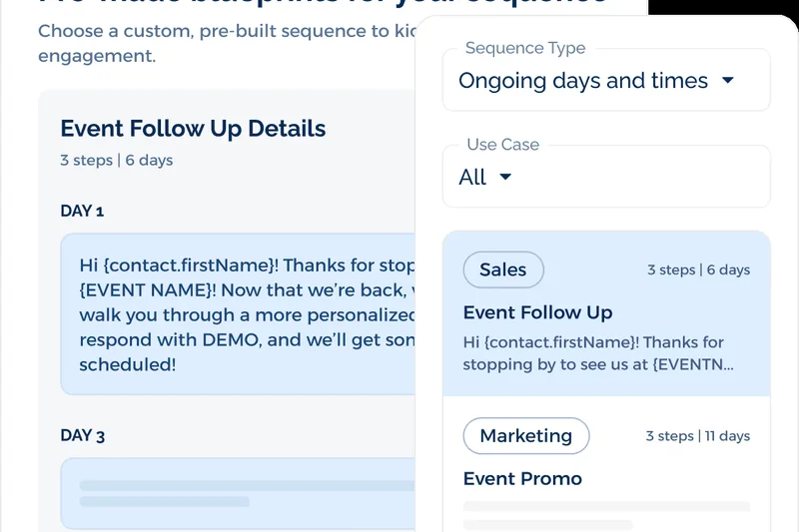Click the '3 steps | 11 days' label
This screenshot has height=532, width=799.
pos(697,436)
